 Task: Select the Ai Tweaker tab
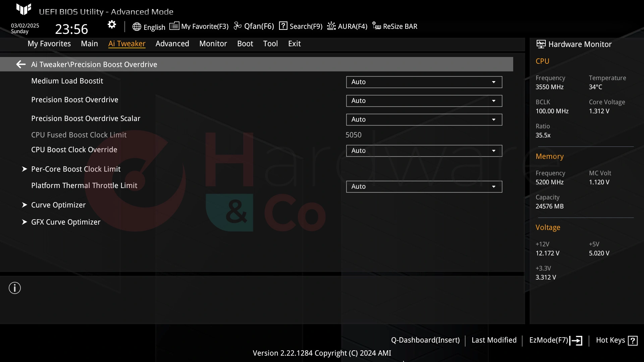tap(127, 44)
